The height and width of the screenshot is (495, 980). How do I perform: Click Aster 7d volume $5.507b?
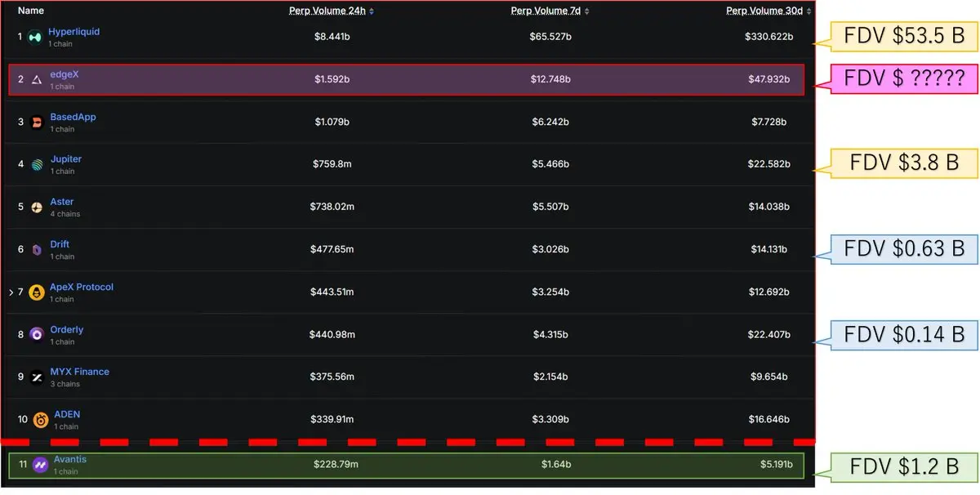coord(550,207)
